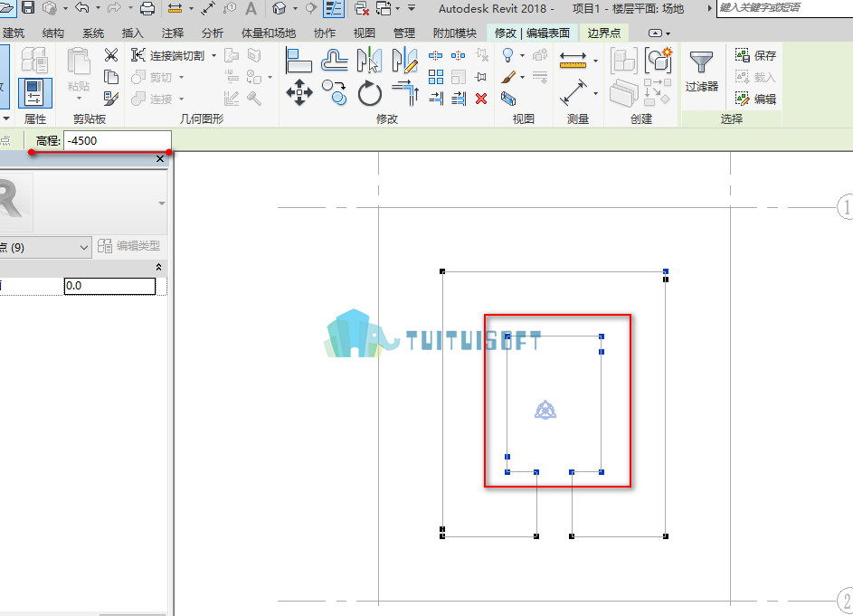Choose Mirror - Draw Axis tool
Viewport: 853px width, 616px height.
pos(404,61)
